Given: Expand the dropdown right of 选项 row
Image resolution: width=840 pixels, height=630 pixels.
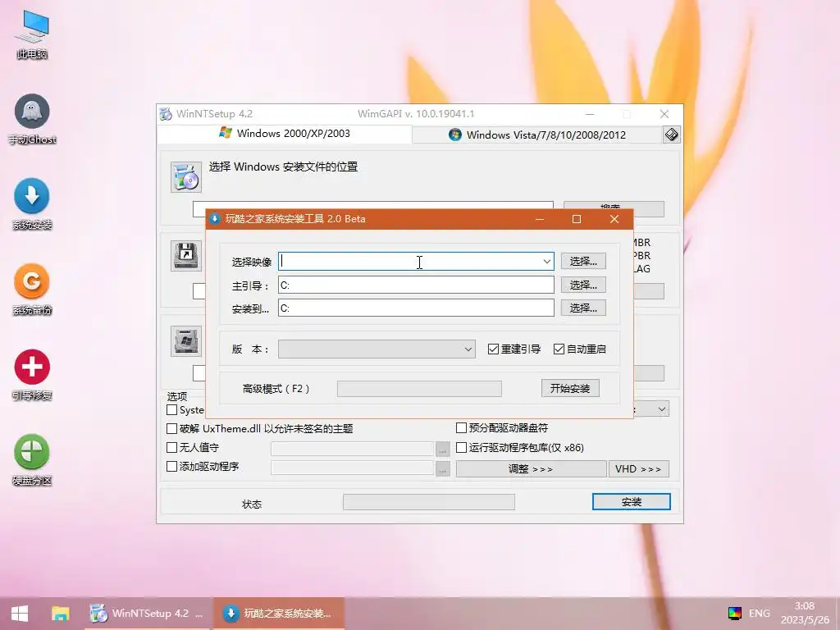Looking at the screenshot, I should pos(662,409).
